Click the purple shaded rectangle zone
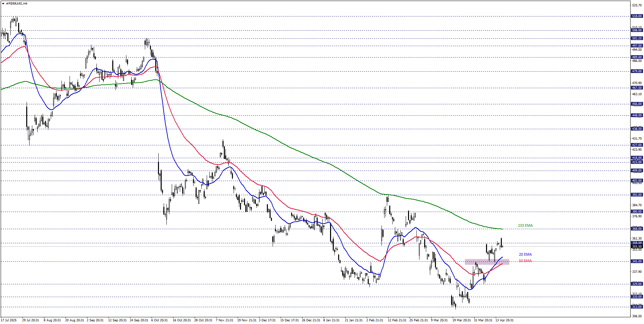Screen dimensions: 644x324 487,262
